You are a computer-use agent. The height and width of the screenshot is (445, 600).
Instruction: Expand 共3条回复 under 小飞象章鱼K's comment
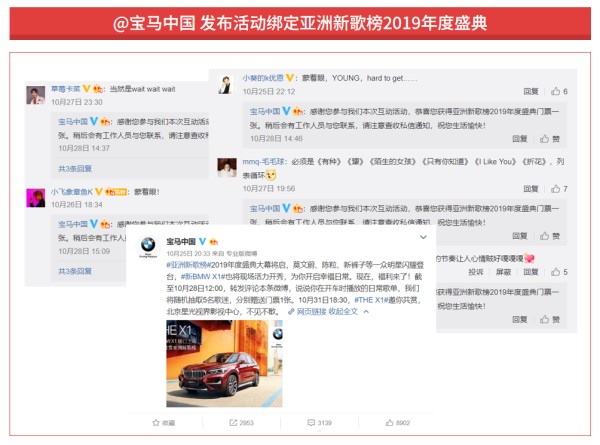75,271
